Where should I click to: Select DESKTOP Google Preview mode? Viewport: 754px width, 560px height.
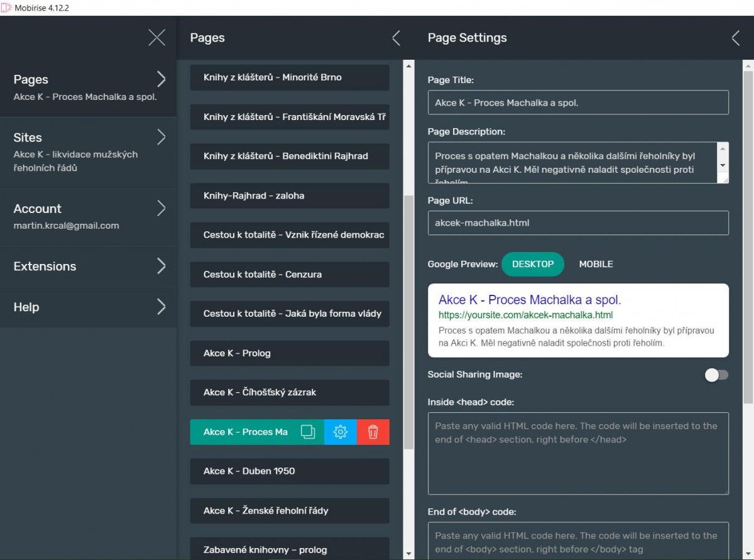533,264
